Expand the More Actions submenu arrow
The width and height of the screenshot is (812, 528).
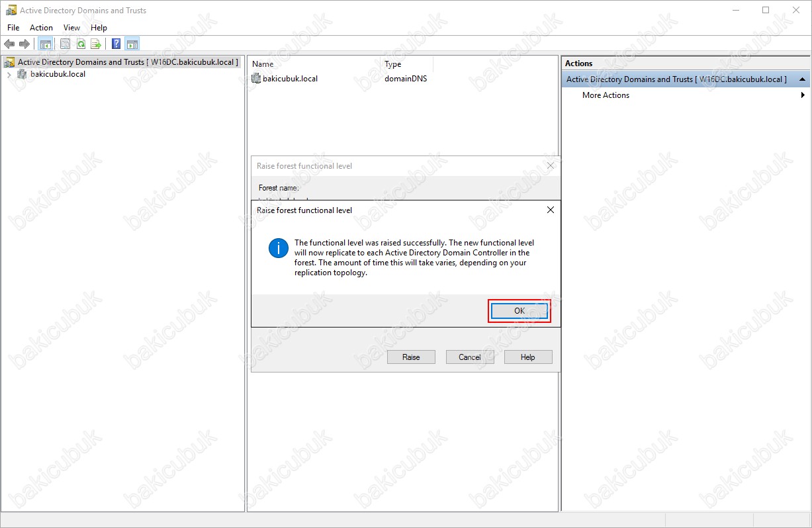click(x=803, y=95)
